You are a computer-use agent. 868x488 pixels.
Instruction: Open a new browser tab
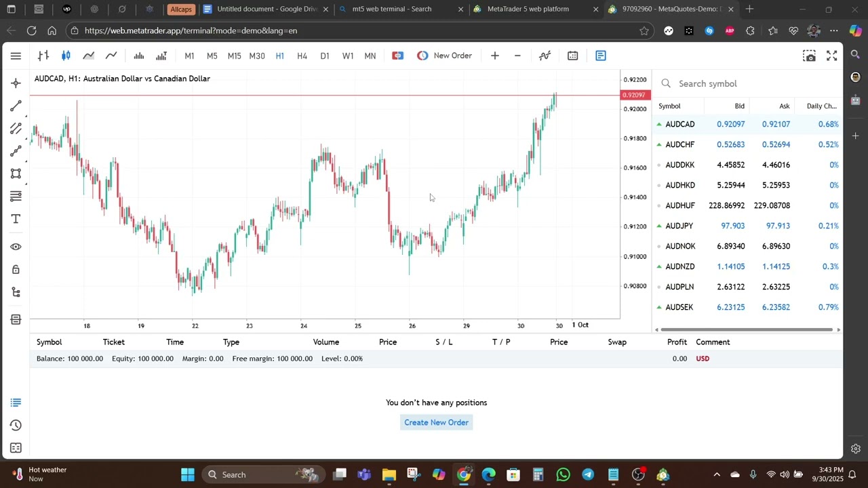pyautogui.click(x=749, y=9)
